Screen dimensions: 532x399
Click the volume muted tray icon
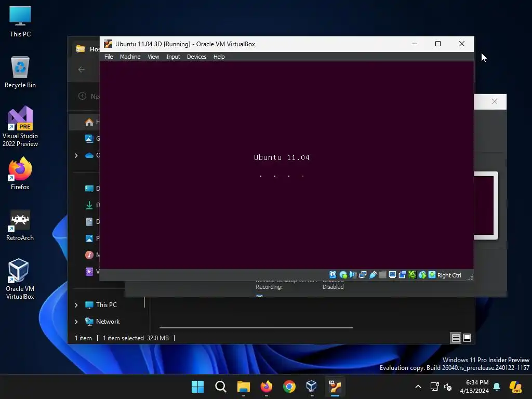click(448, 387)
